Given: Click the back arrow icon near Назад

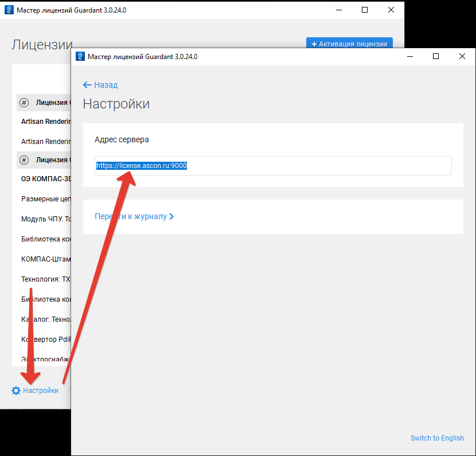Looking at the screenshot, I should 87,85.
